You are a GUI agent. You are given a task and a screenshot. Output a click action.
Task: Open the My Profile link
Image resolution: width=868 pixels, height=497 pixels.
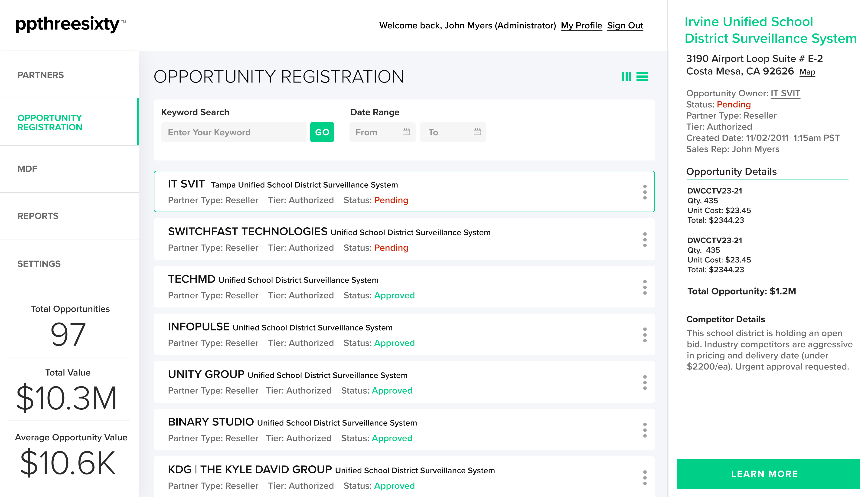581,26
